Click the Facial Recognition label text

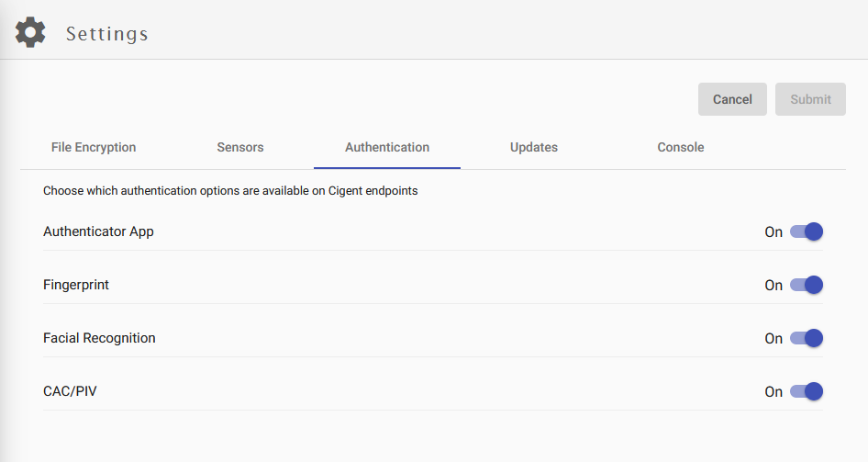pyautogui.click(x=99, y=338)
